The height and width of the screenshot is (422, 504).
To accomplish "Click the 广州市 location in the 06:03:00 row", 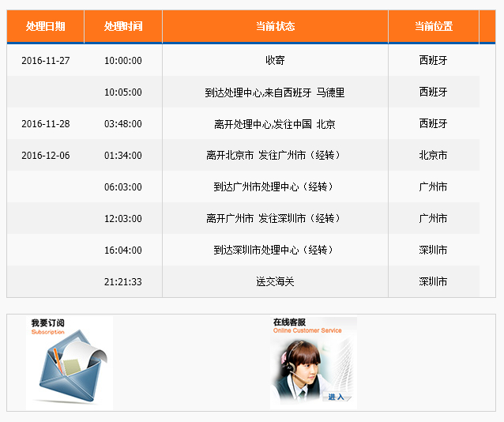I will (x=433, y=187).
